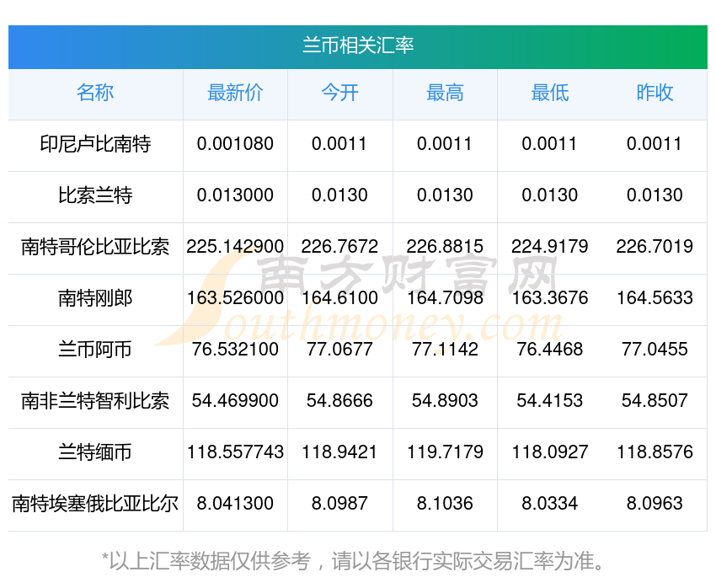Click the 8.0963 previous close cell

tap(655, 504)
